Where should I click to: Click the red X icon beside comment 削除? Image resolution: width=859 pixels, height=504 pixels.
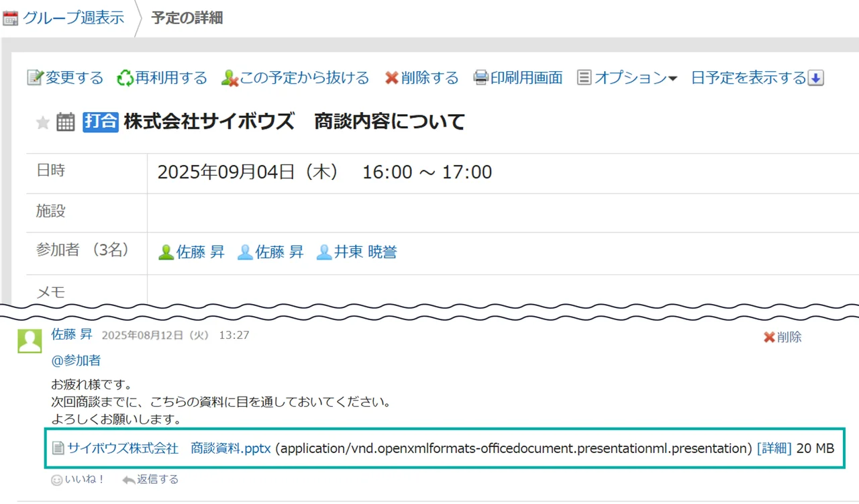pos(770,337)
